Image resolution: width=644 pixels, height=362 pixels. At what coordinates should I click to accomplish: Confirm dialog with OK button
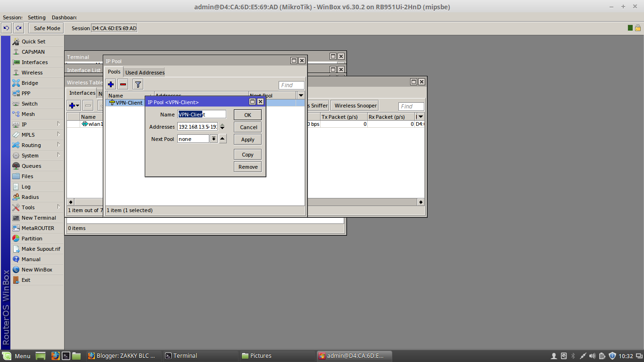[x=248, y=115]
